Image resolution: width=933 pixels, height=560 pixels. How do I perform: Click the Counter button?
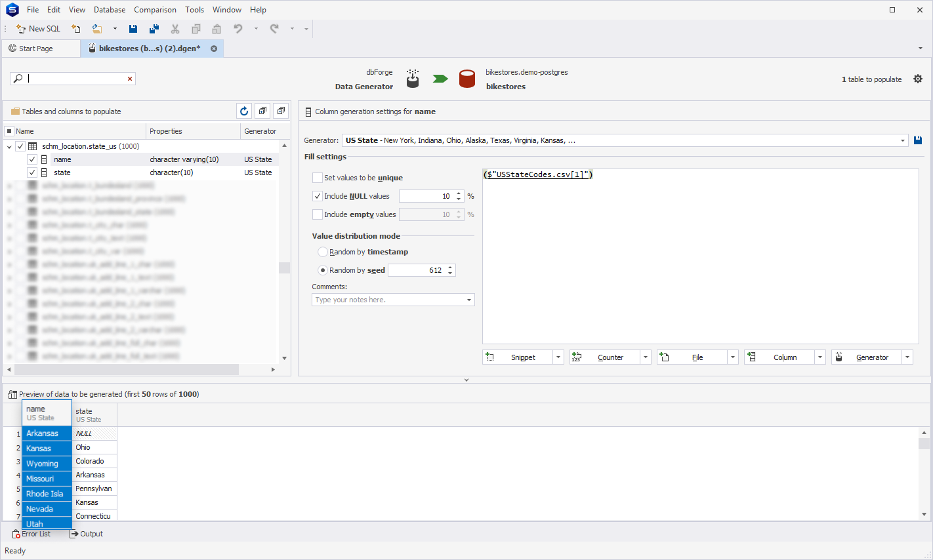click(606, 357)
